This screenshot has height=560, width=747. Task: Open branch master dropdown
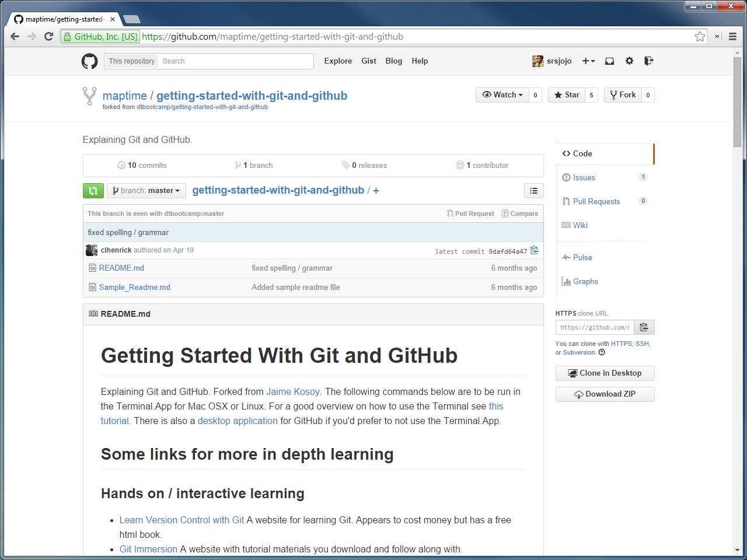[x=146, y=191]
